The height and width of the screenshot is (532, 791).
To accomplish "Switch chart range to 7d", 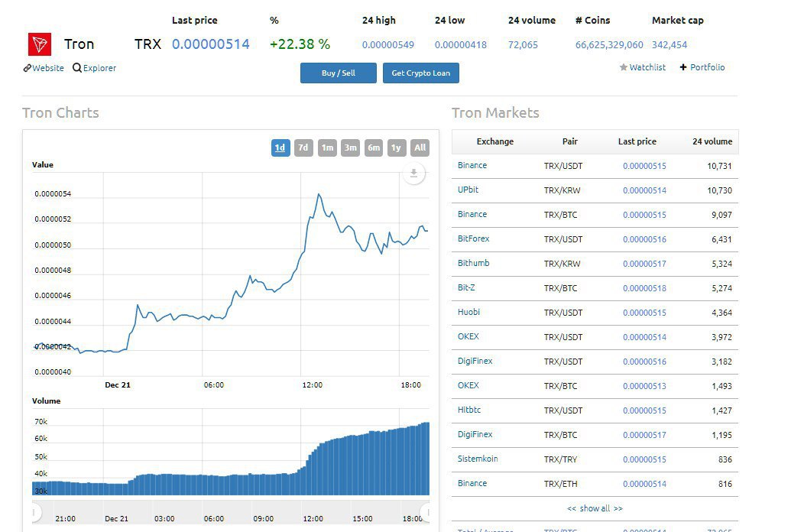I will 303,148.
